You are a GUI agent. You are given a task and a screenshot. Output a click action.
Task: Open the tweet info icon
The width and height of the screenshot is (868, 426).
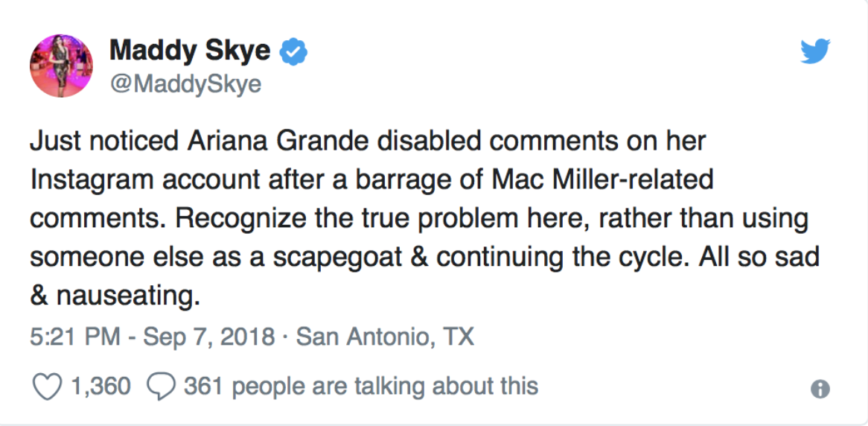820,389
